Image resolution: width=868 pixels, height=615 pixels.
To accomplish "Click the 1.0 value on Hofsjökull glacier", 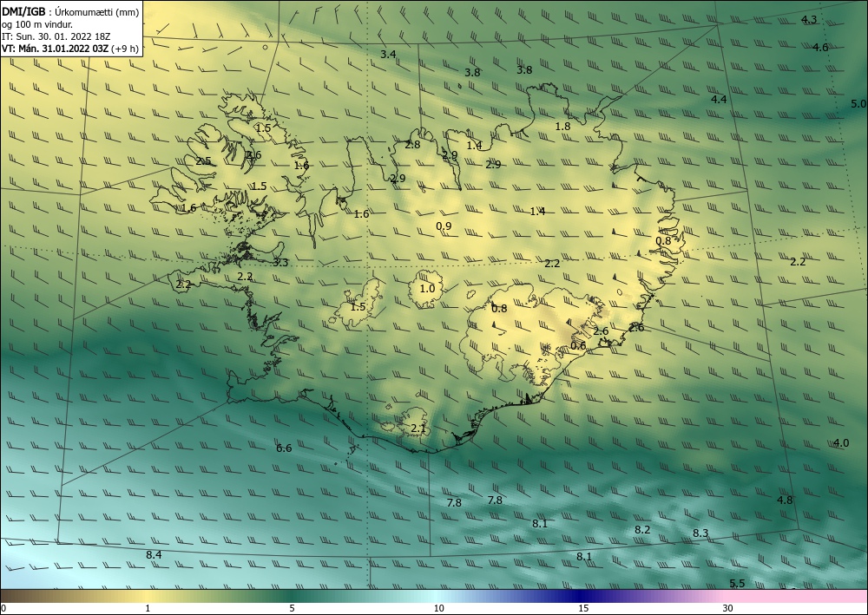I will coord(427,289).
